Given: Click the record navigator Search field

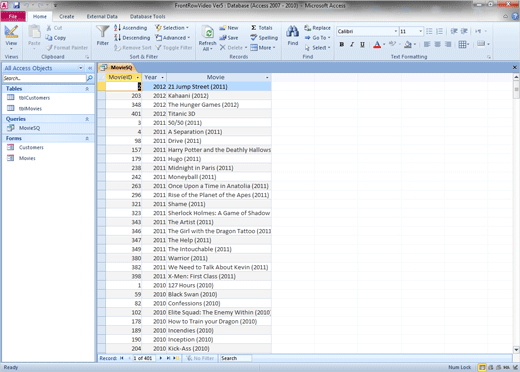Looking at the screenshot, I should pos(236,358).
